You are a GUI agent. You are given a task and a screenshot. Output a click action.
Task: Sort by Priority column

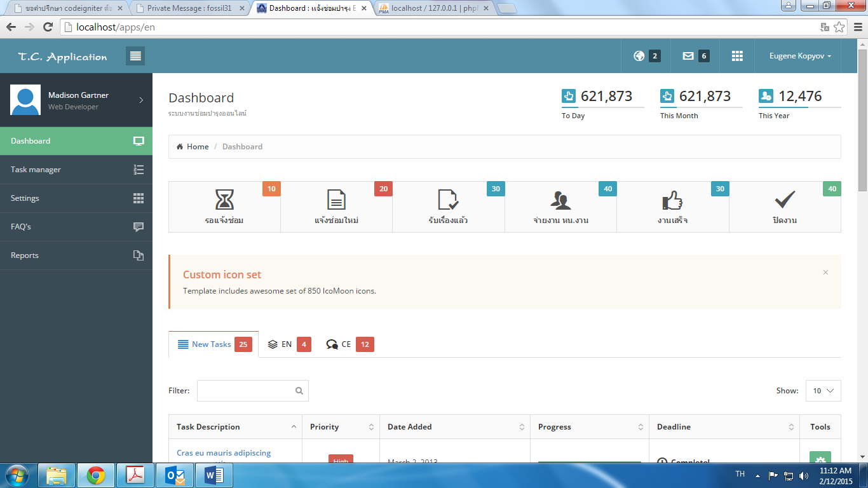point(341,427)
